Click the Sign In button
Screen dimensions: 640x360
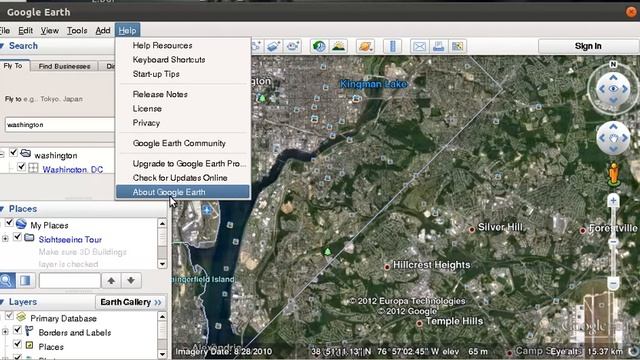tap(588, 46)
